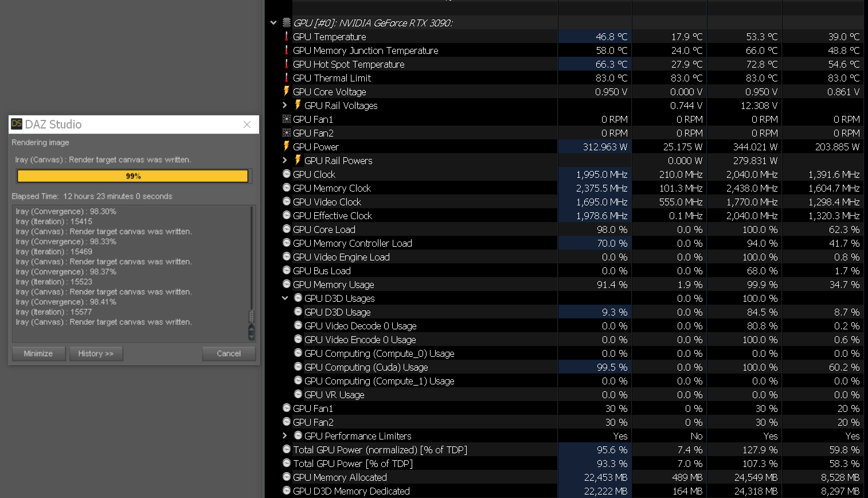
Task: Click the lightning bolt icon next to GPU Core Voltage
Action: [x=287, y=91]
